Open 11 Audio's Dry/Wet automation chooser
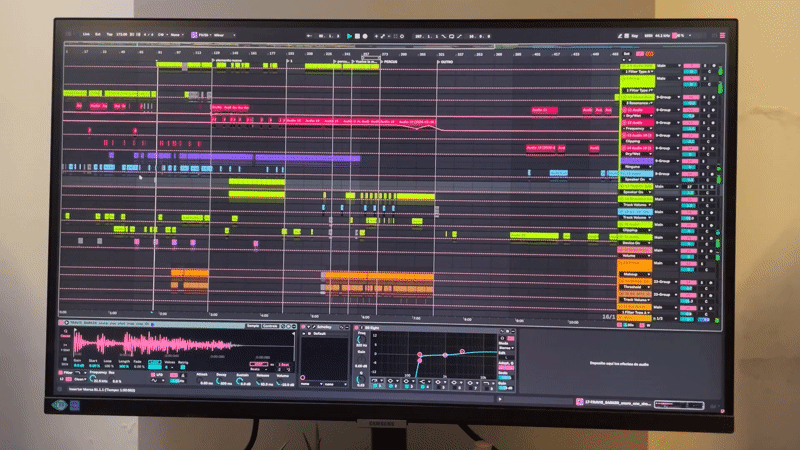The width and height of the screenshot is (800, 450). click(x=638, y=116)
